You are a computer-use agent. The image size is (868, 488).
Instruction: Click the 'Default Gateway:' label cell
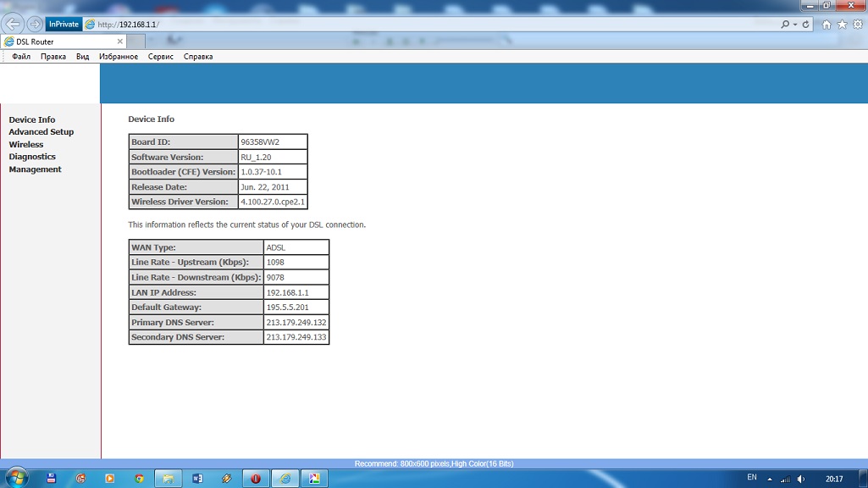[x=196, y=308]
